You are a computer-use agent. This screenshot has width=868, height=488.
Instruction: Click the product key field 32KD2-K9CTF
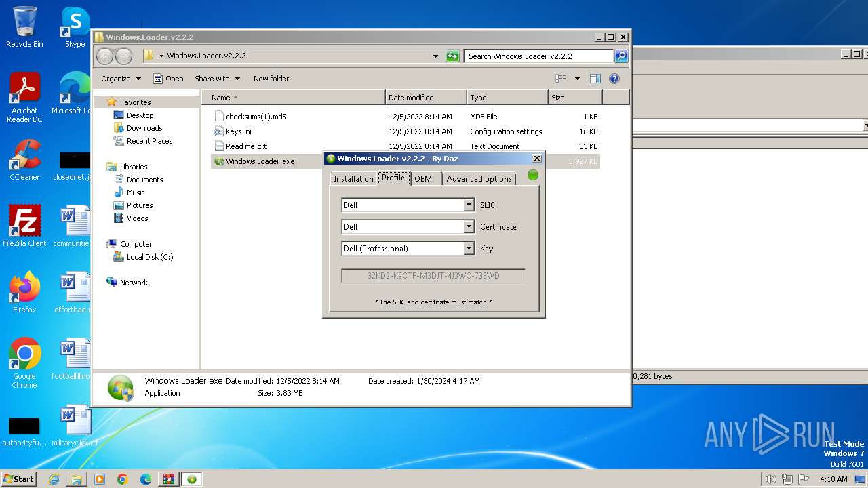point(433,276)
